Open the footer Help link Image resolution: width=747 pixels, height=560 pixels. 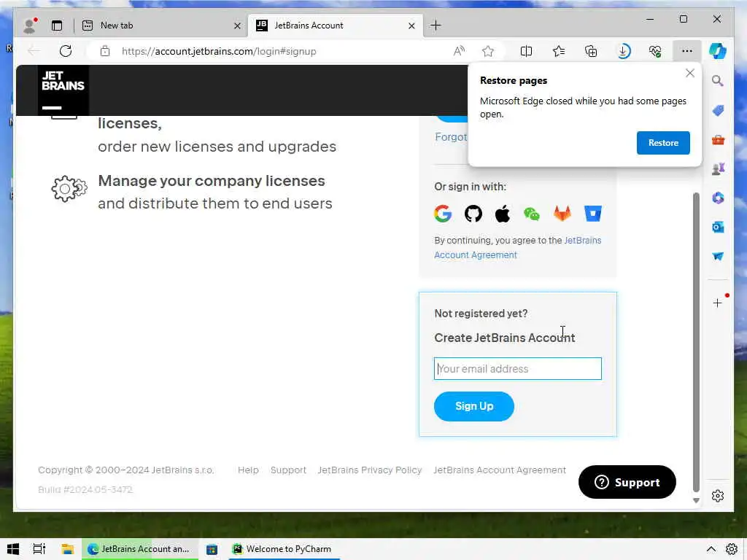point(248,470)
